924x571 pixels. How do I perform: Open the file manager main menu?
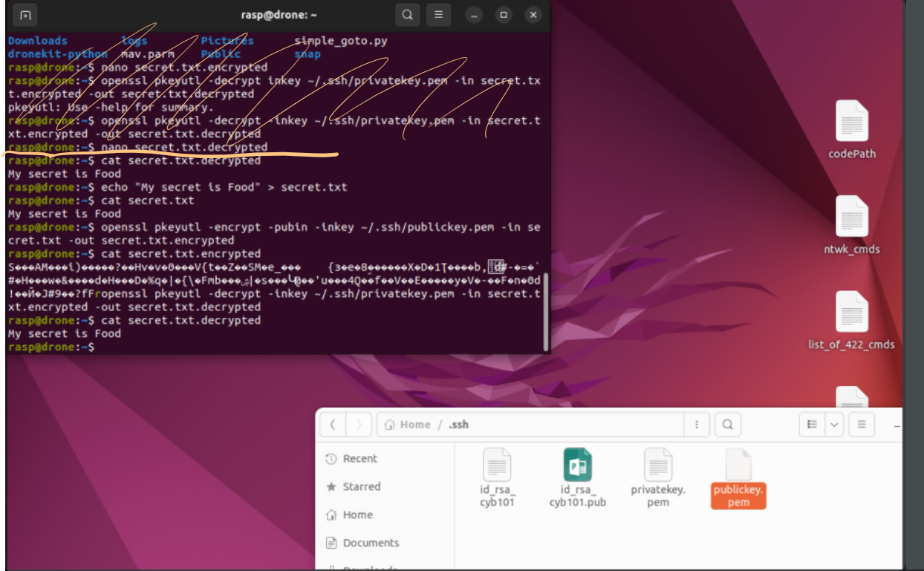coord(862,425)
